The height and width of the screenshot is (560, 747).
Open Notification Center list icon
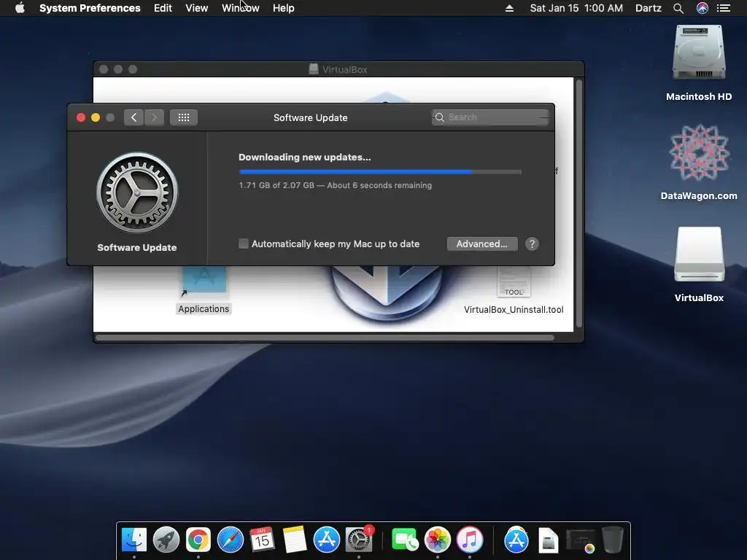tap(724, 8)
